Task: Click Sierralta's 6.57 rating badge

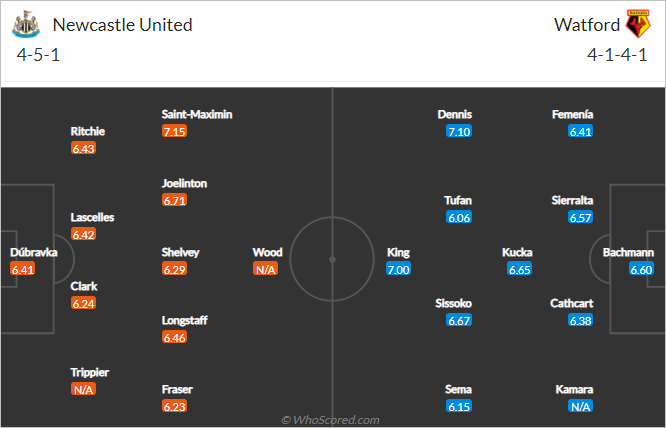Action: (x=580, y=217)
